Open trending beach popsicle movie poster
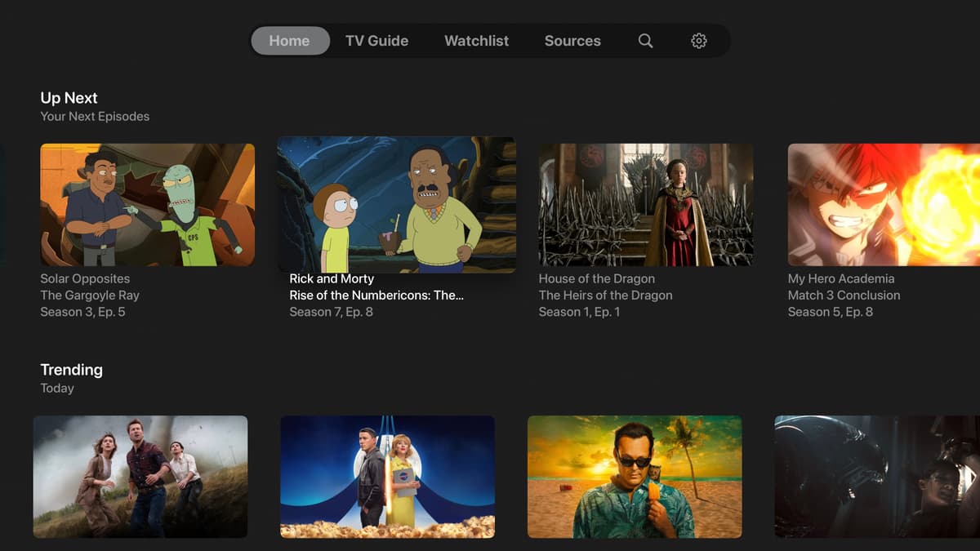This screenshot has height=551, width=980. tap(635, 477)
